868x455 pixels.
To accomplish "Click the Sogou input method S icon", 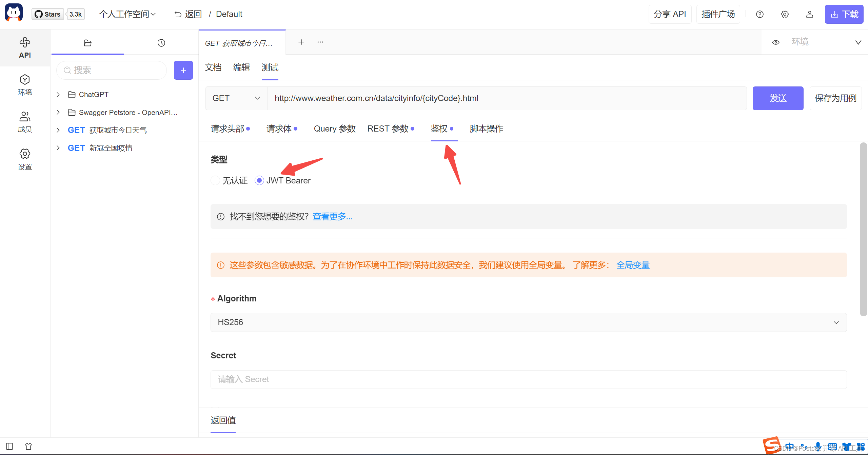I will coord(772,445).
